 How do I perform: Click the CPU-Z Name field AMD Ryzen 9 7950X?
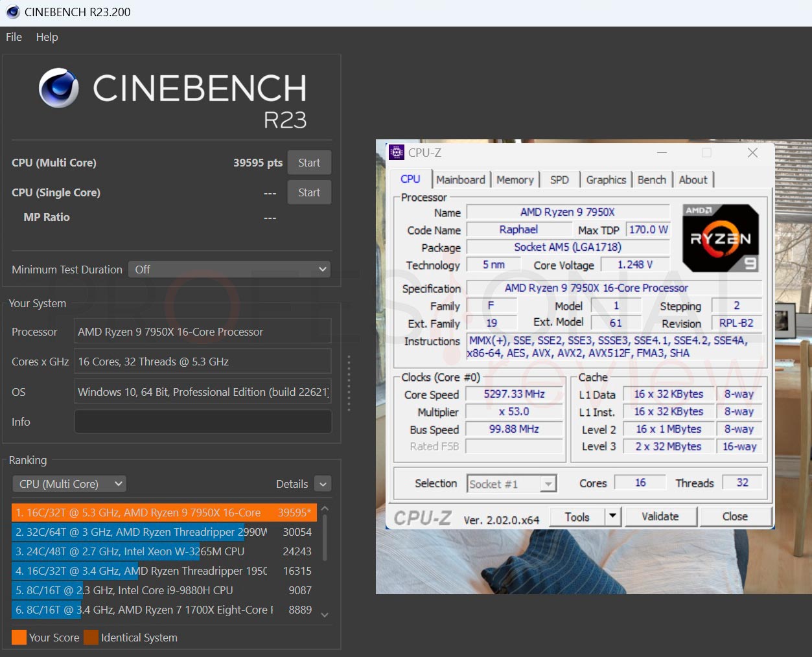tap(568, 212)
